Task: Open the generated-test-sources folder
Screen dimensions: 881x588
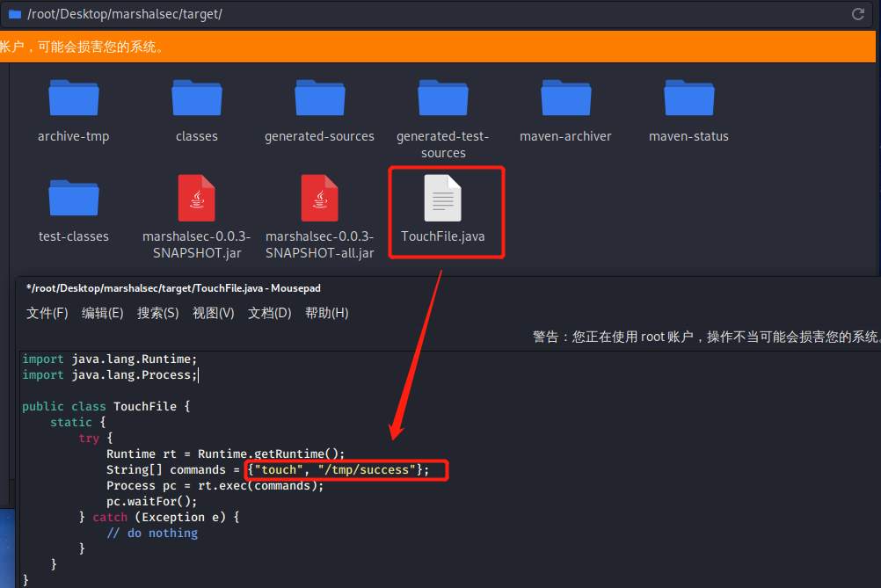Action: pyautogui.click(x=443, y=98)
